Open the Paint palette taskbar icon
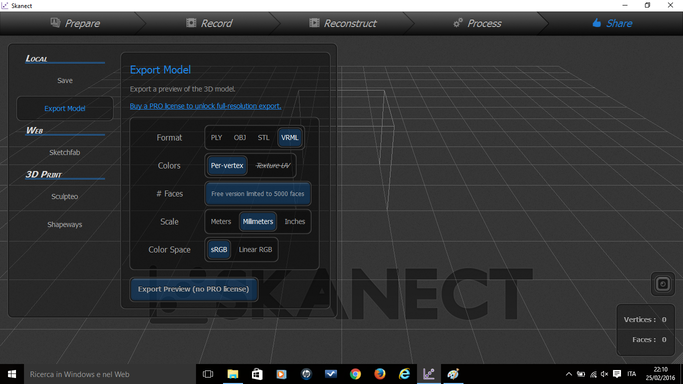 pyautogui.click(x=453, y=374)
